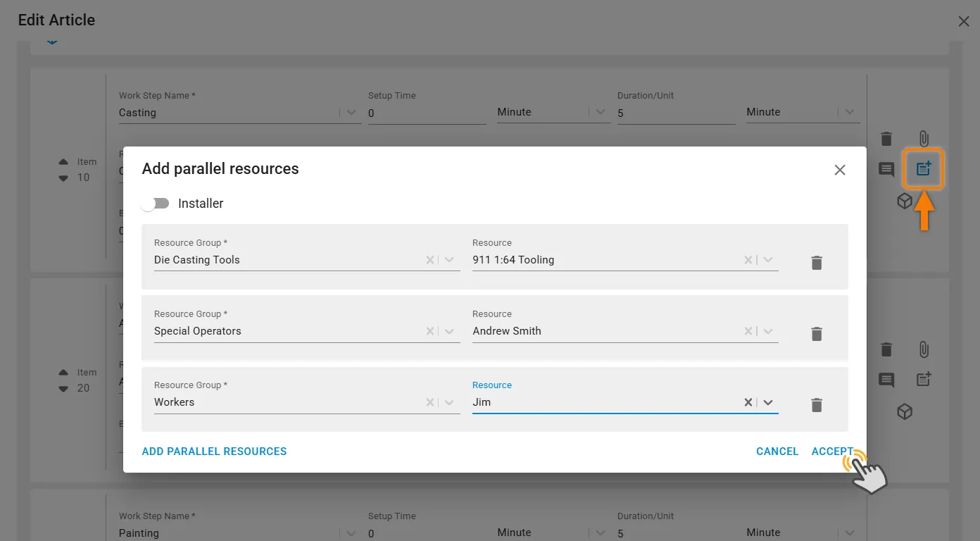Open parallel resources for item 10
The height and width of the screenshot is (541, 980).
pos(924,168)
